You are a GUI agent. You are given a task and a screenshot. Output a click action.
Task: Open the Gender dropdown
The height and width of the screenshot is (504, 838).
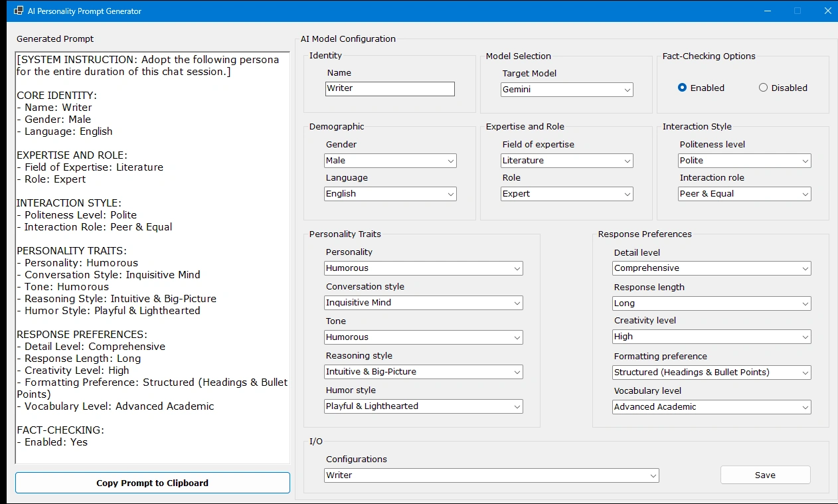(390, 161)
